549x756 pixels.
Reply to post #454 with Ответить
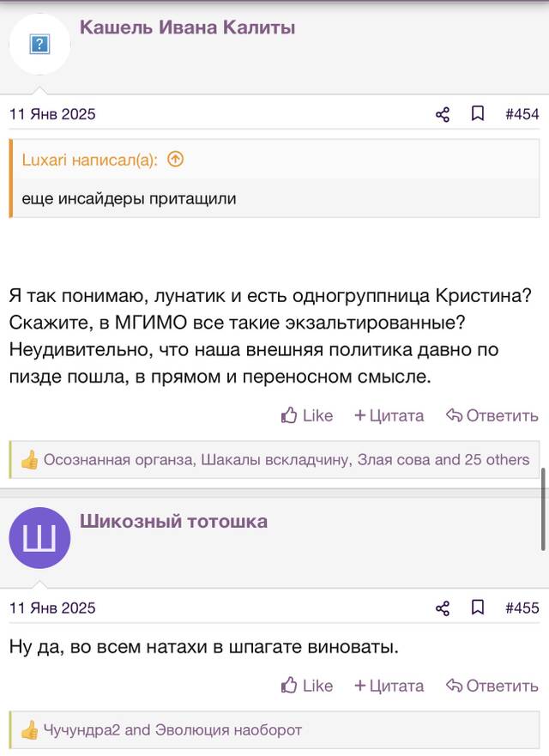492,415
